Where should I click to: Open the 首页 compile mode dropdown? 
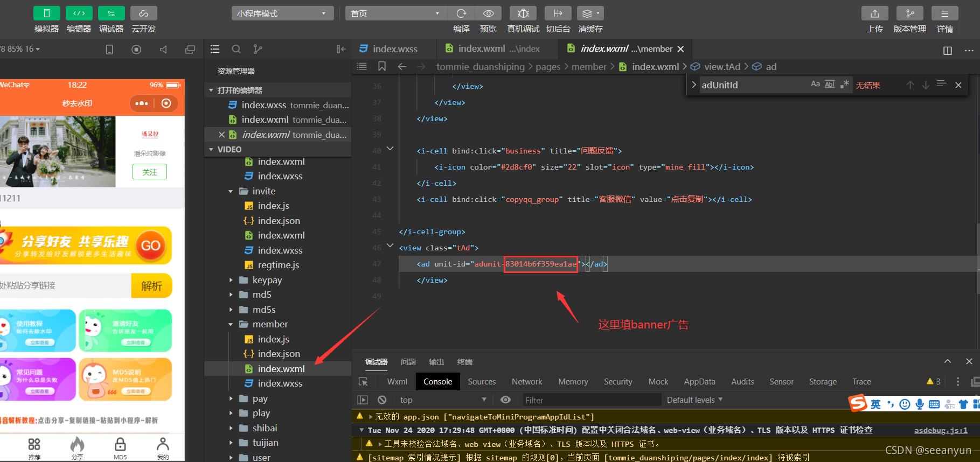coord(395,13)
